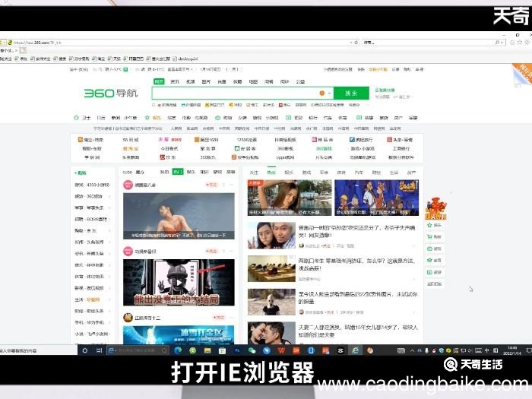Click the orange voice icon in the 360 search box

tap(322, 93)
